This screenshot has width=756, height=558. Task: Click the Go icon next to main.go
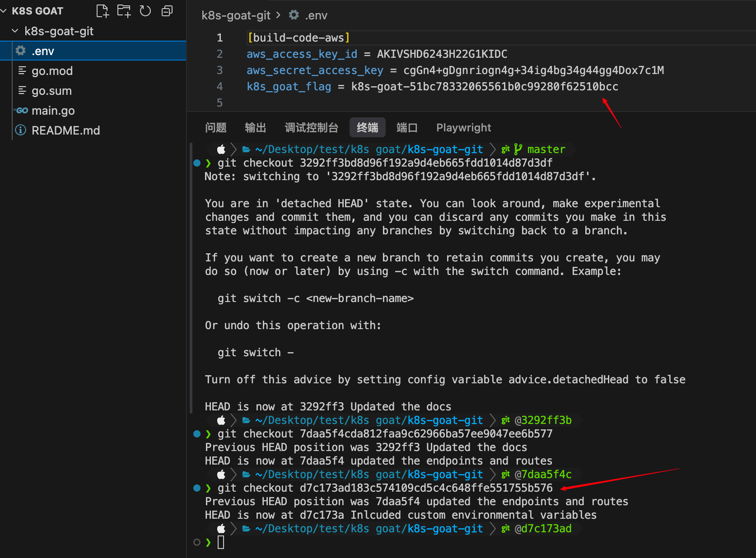(21, 111)
